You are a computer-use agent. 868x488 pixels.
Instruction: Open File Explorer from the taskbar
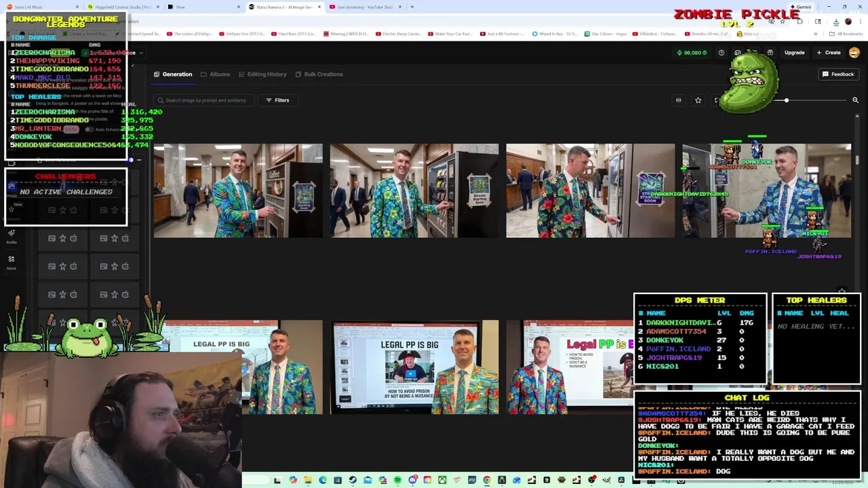(308, 480)
